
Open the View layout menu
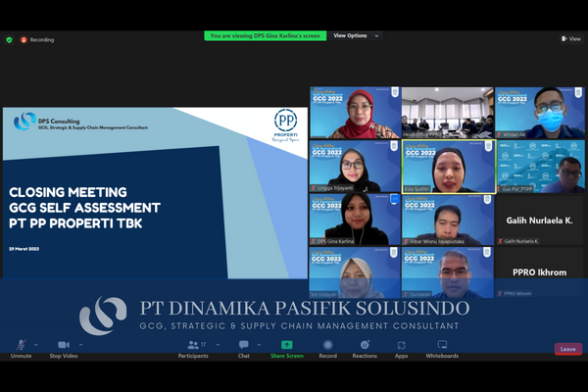(x=571, y=39)
